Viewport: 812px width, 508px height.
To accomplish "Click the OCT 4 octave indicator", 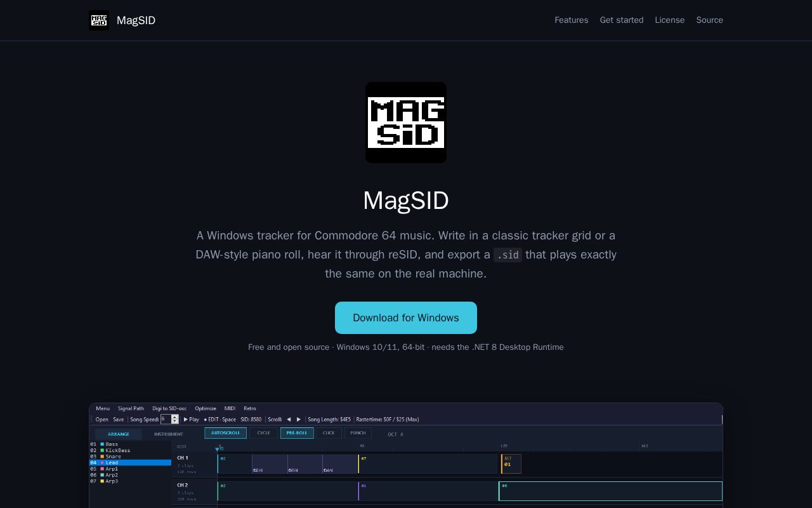I will coord(395,434).
